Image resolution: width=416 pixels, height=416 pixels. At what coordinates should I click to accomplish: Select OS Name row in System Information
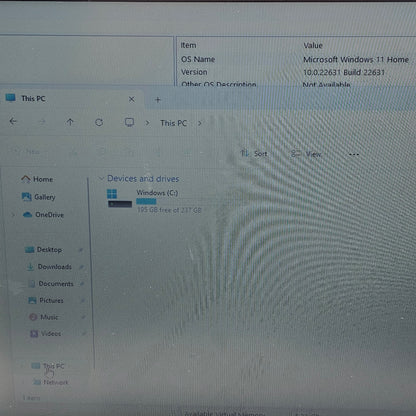[x=198, y=59]
